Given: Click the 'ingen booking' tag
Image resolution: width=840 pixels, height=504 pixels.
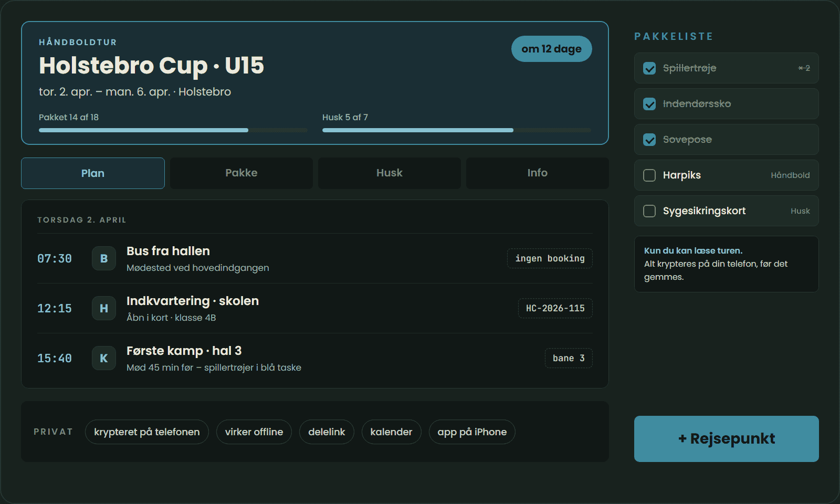Looking at the screenshot, I should (x=550, y=258).
